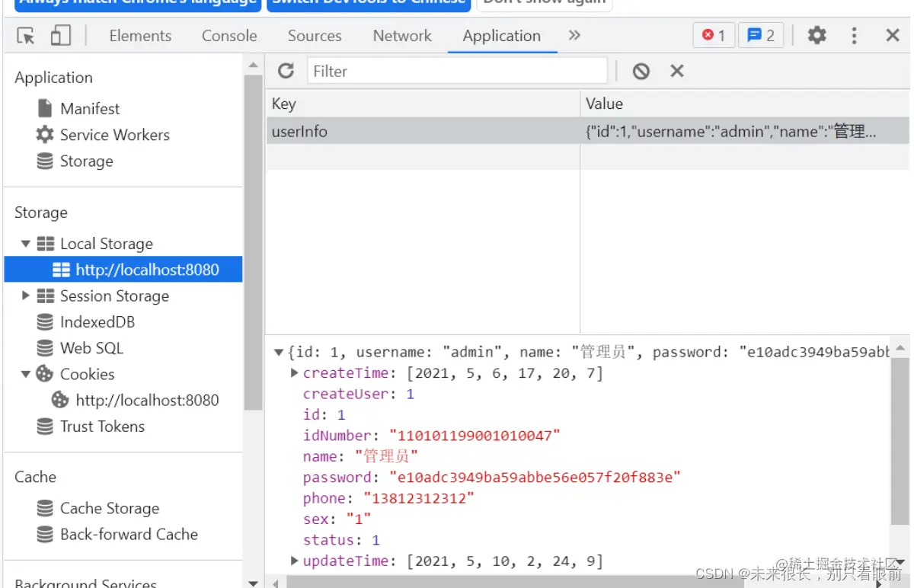The width and height of the screenshot is (914, 588).
Task: Expand the Session Storage tree node
Action: pos(26,296)
